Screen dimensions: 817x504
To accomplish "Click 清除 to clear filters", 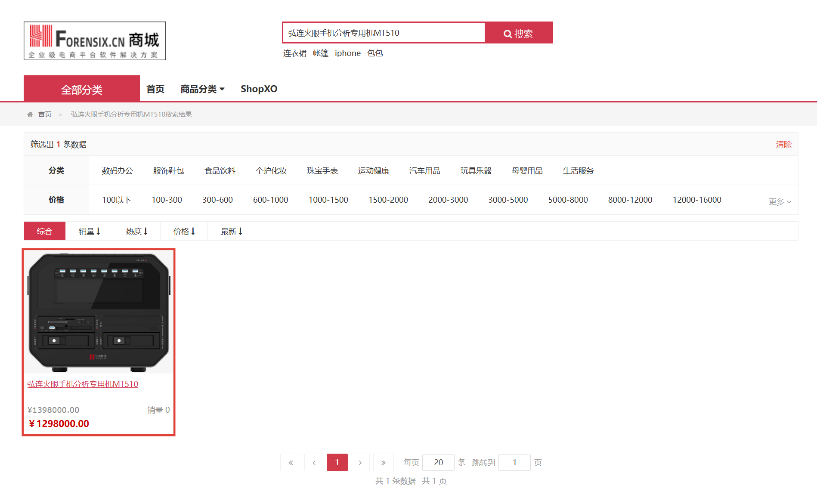I will click(x=783, y=145).
